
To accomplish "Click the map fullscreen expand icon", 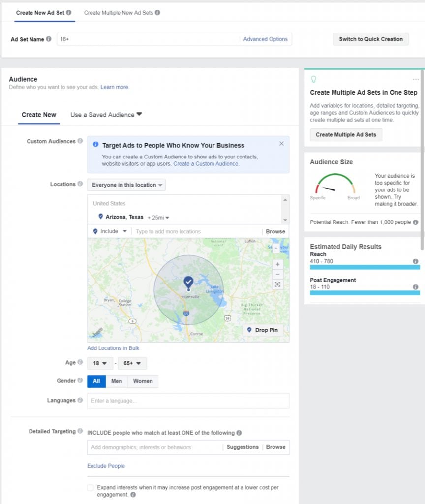I will (x=278, y=284).
